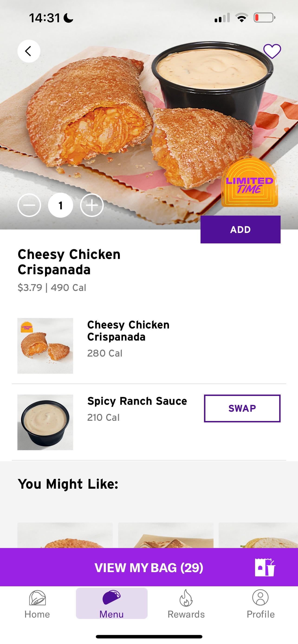
Task: Tap the Spicy Ranch Sauce thumbnail
Action: [x=45, y=422]
